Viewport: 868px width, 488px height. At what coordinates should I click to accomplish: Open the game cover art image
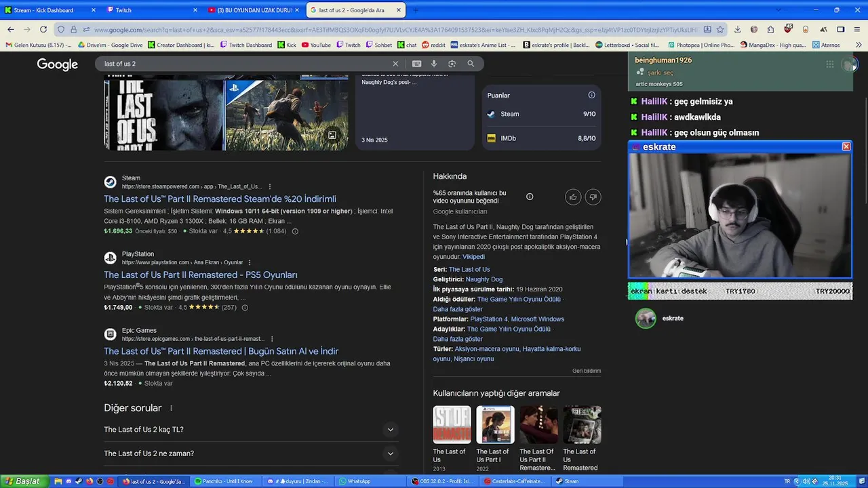click(x=163, y=115)
